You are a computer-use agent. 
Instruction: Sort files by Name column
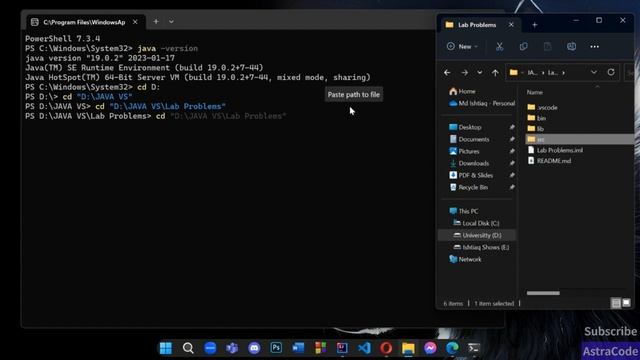pyautogui.click(x=535, y=92)
